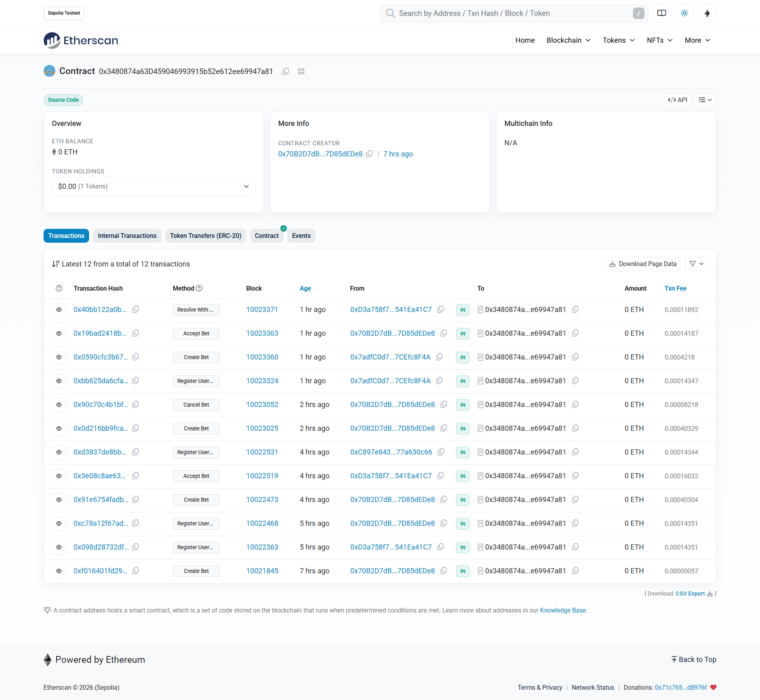Preview transaction 0x40bb122a0b with eye icon
The height and width of the screenshot is (700, 760).
(x=59, y=310)
